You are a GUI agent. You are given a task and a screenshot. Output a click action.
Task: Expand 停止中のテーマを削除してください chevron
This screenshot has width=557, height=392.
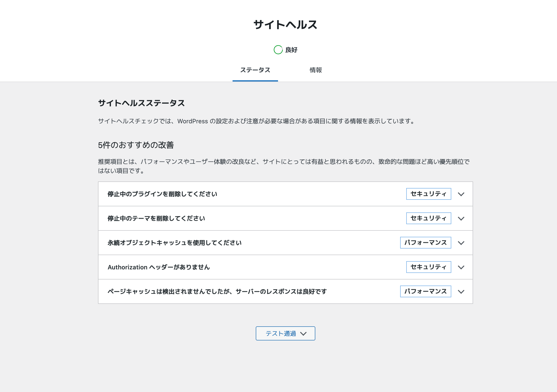tap(461, 219)
